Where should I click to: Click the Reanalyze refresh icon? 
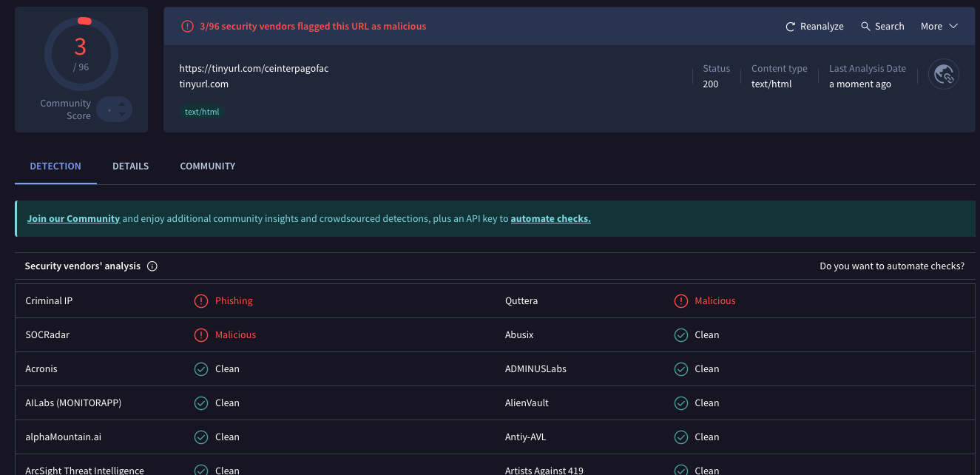point(791,27)
